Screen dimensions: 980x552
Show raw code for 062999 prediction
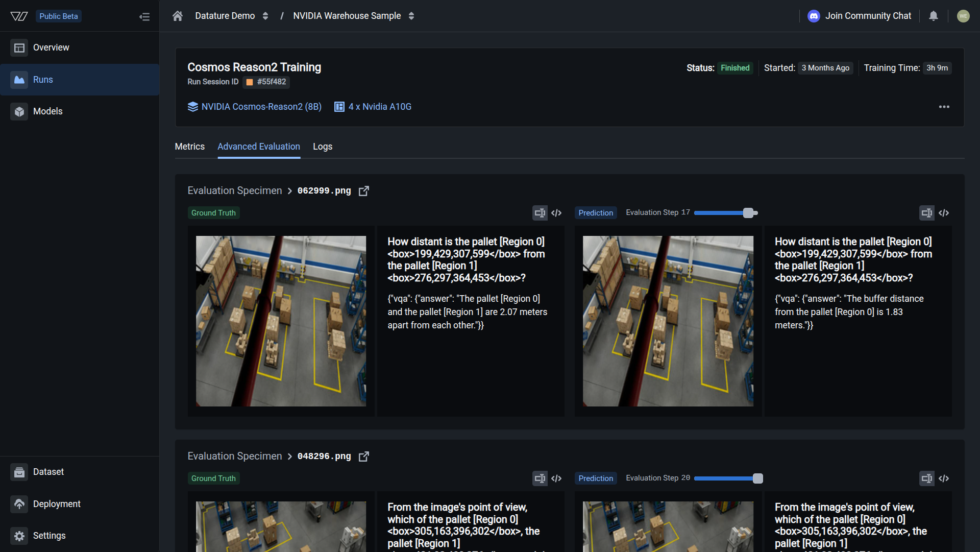[944, 213]
